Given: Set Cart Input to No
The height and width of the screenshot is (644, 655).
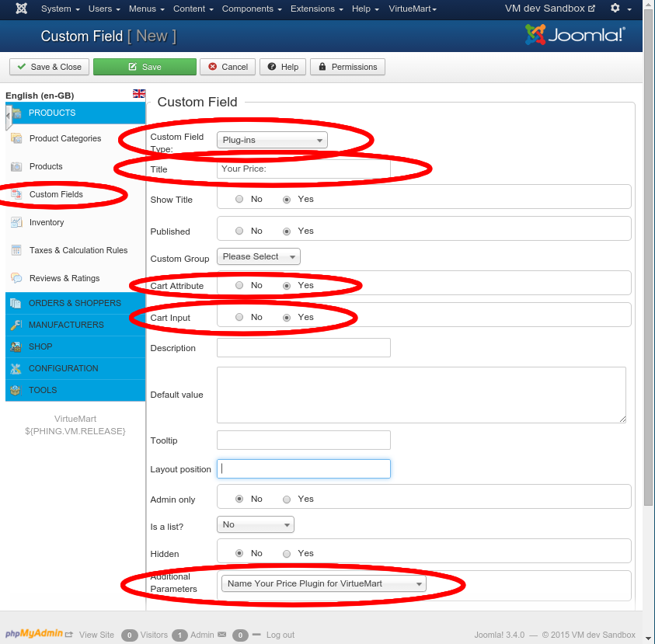Looking at the screenshot, I should click(x=239, y=318).
